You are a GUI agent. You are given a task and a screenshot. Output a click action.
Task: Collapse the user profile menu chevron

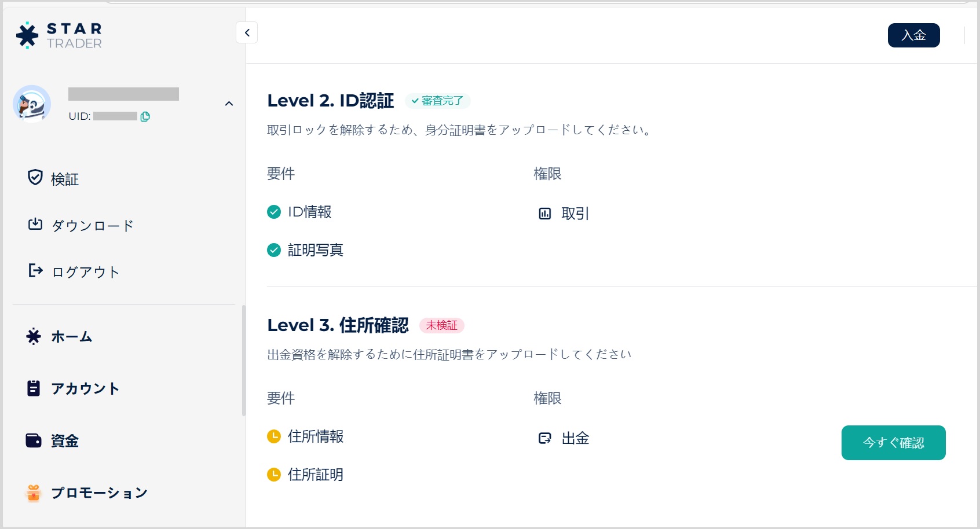229,104
